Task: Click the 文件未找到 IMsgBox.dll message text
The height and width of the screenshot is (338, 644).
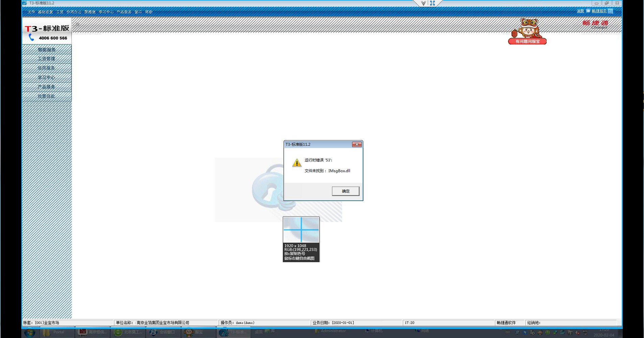Action: click(x=327, y=171)
